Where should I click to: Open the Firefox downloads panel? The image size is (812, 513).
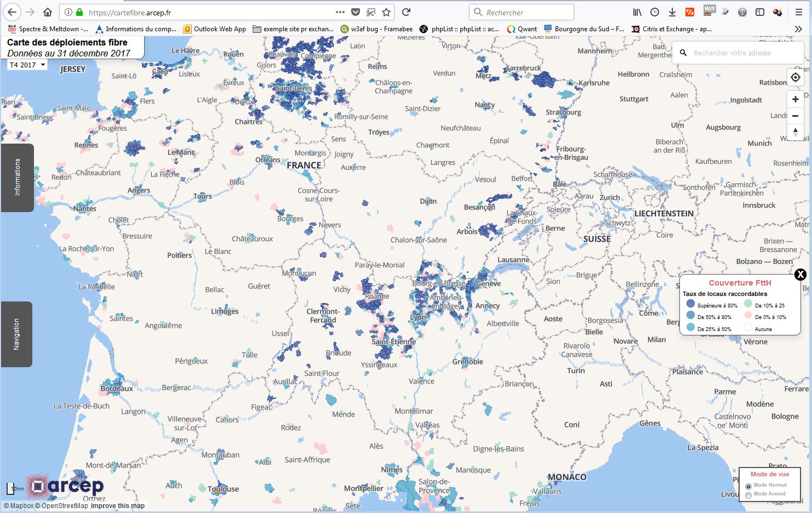tap(672, 12)
